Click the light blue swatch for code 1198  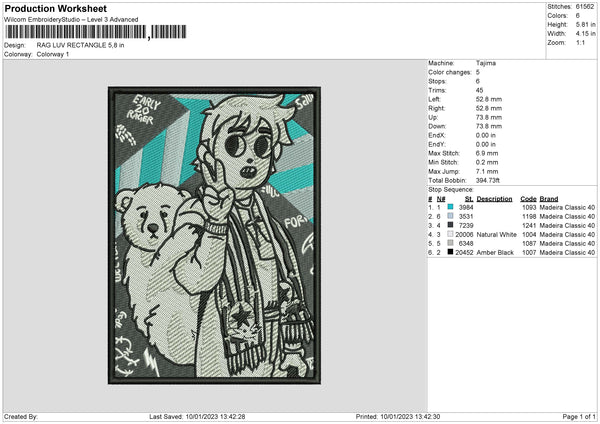point(450,216)
